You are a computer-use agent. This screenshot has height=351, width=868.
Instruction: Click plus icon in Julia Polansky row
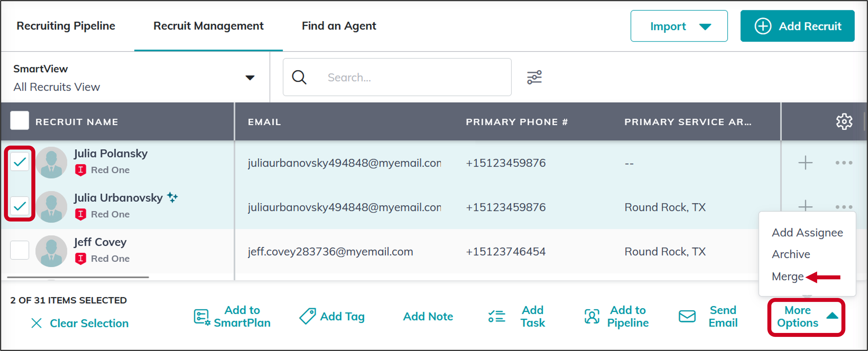click(x=805, y=163)
